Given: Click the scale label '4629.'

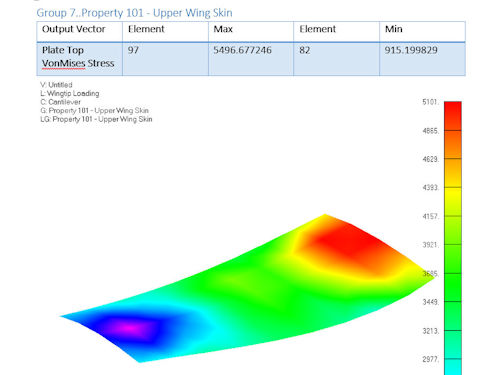Looking at the screenshot, I should click(431, 159).
